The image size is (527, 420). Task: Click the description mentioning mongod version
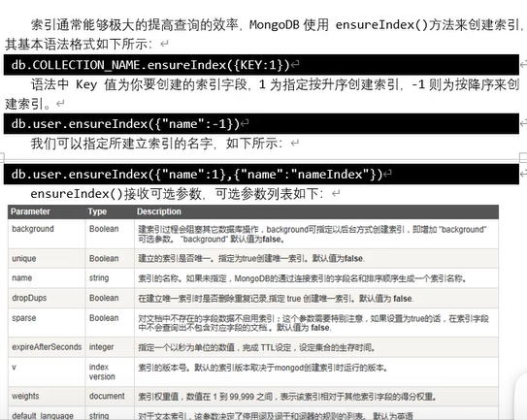(263, 368)
